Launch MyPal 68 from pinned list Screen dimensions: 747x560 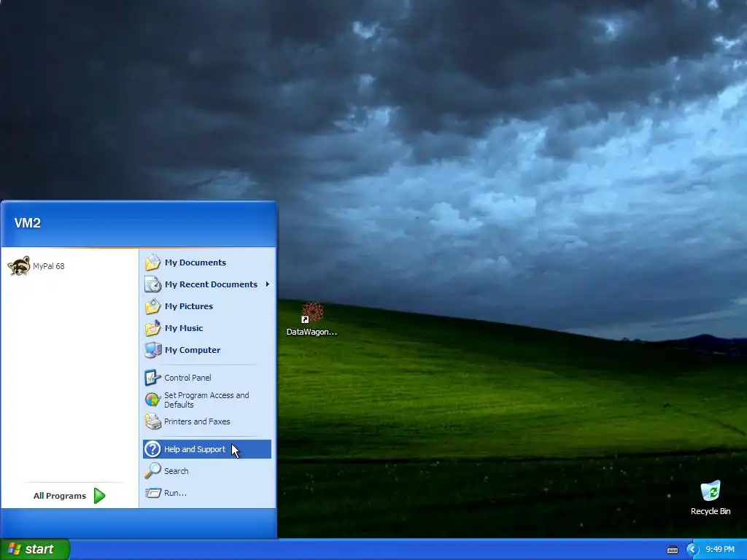coord(69,265)
